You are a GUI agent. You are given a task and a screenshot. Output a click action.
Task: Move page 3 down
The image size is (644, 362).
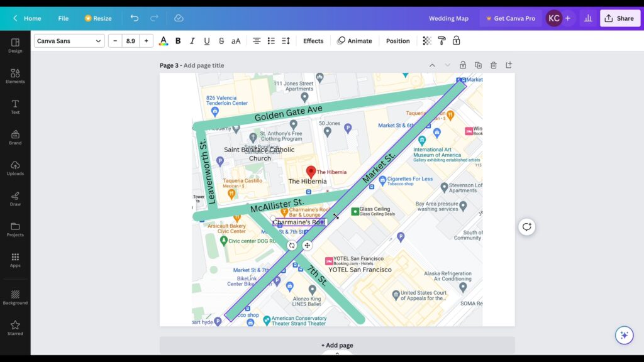pyautogui.click(x=447, y=65)
